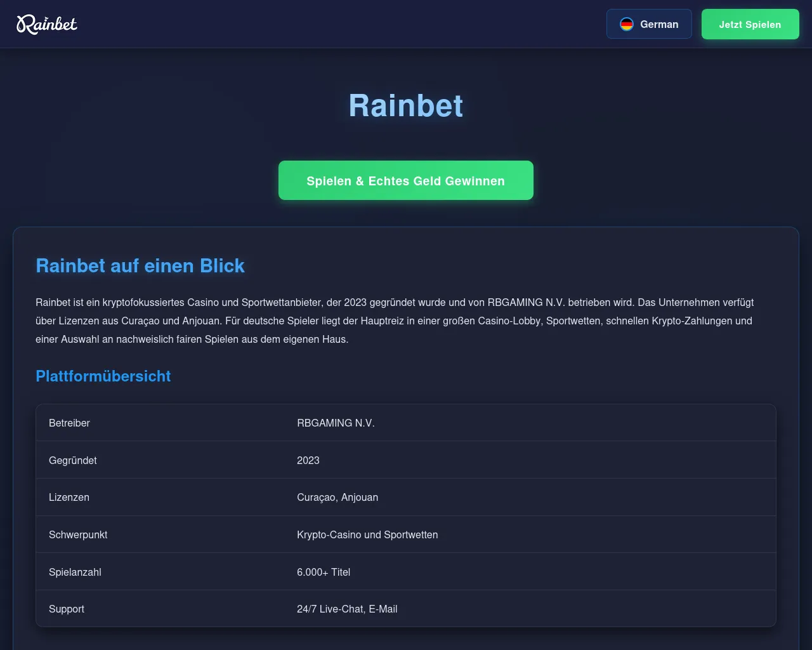The width and height of the screenshot is (812, 650).
Task: Click Spielen & Echtes Geld Gewinnen button
Action: tap(406, 180)
